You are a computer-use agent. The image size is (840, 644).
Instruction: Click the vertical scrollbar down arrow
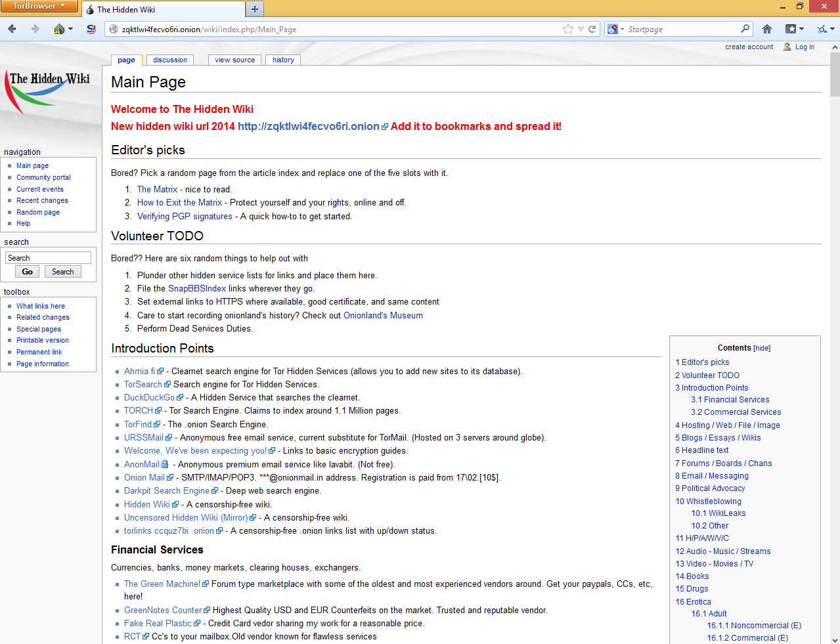click(835, 639)
